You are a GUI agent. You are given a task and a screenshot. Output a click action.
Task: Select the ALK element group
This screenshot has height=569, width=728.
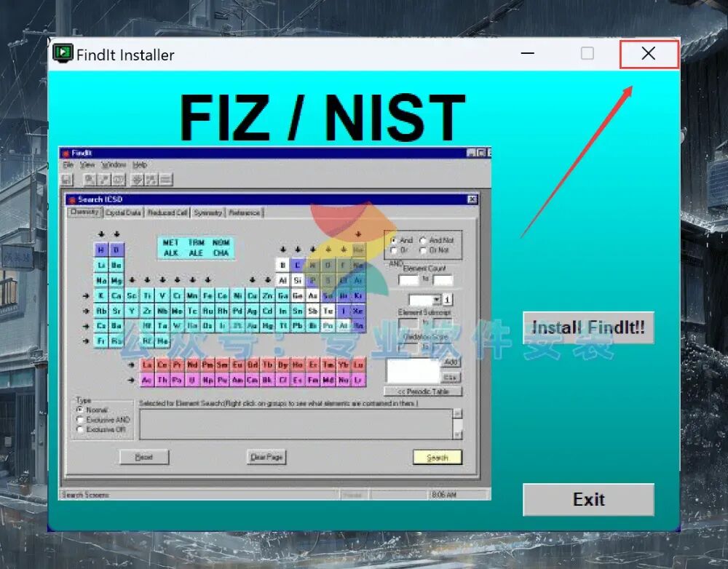coord(170,253)
